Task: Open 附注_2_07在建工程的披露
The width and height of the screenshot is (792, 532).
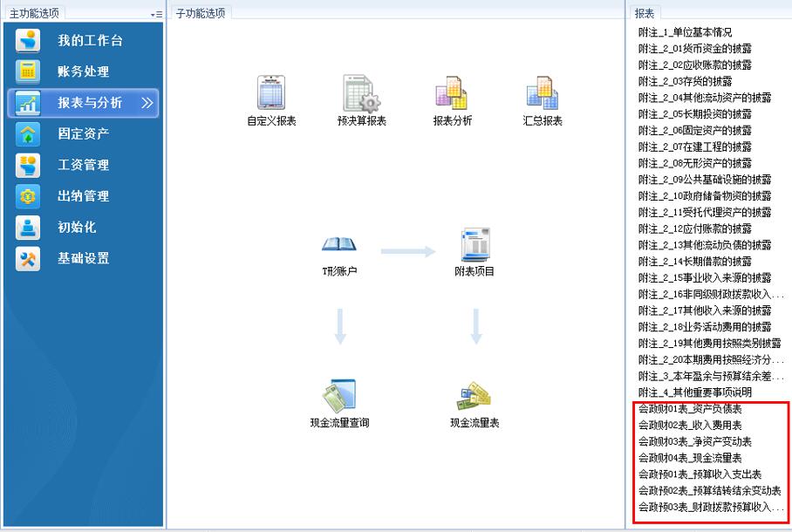Action: [695, 147]
